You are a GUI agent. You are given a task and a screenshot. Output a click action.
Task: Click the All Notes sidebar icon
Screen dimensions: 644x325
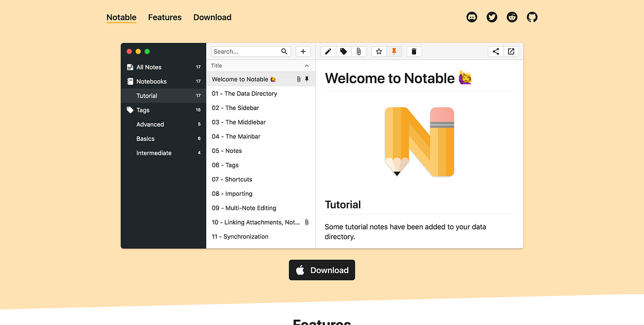click(x=130, y=67)
